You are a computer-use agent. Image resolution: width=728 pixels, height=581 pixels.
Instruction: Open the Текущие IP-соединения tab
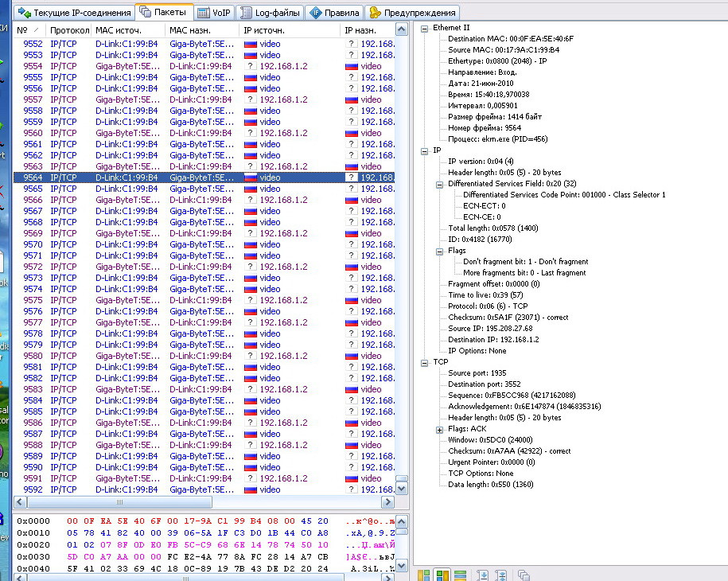pyautogui.click(x=74, y=13)
